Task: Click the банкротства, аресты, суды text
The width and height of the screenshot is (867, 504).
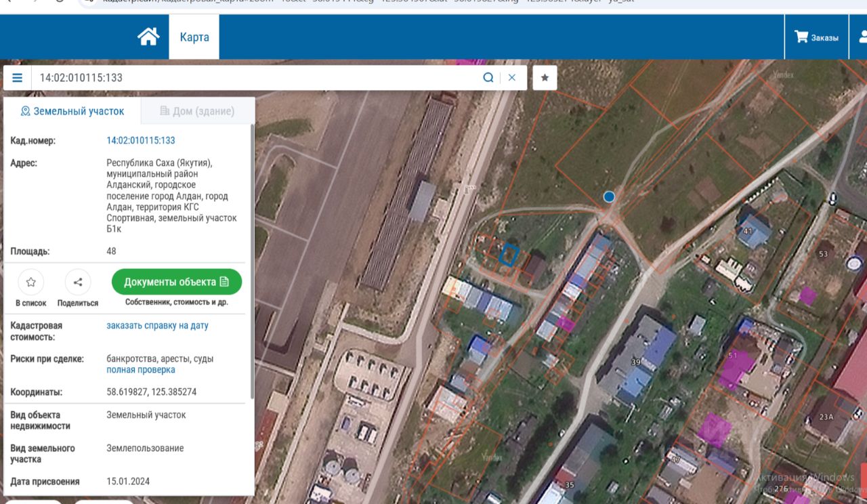Action: (160, 359)
